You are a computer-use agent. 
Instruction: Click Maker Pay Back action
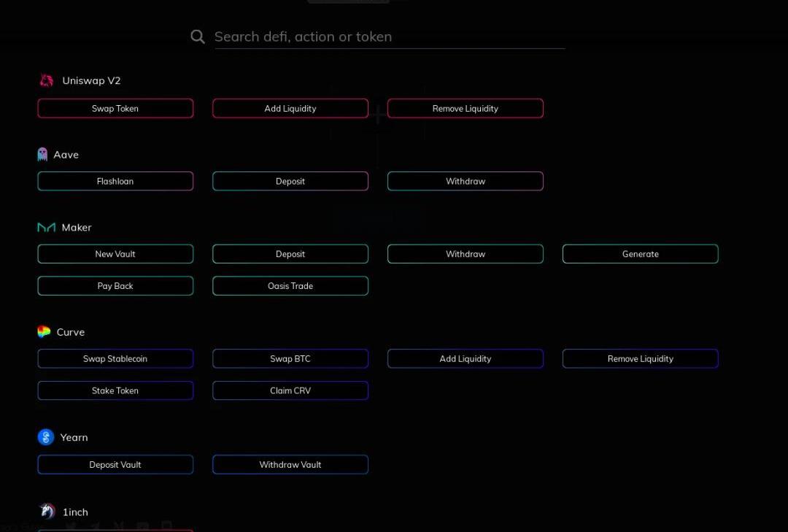pos(115,285)
